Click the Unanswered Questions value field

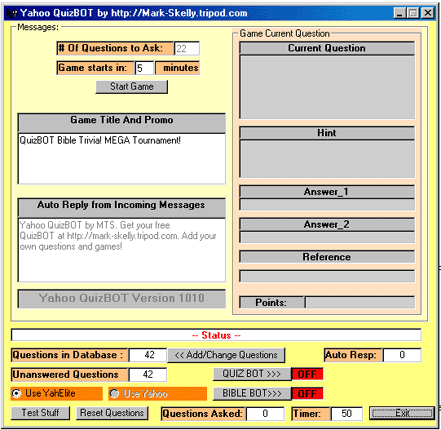click(148, 375)
